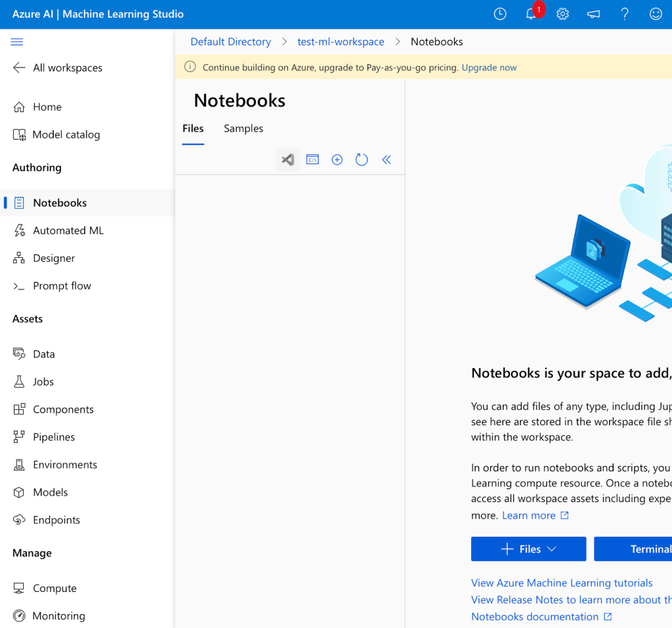
Task: Navigate to test-ml-workspace breadcrumb
Action: point(341,41)
